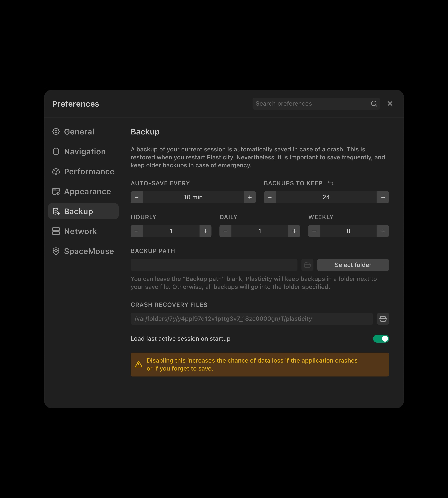Click the Appearance window icon
The height and width of the screenshot is (498, 448).
56,191
